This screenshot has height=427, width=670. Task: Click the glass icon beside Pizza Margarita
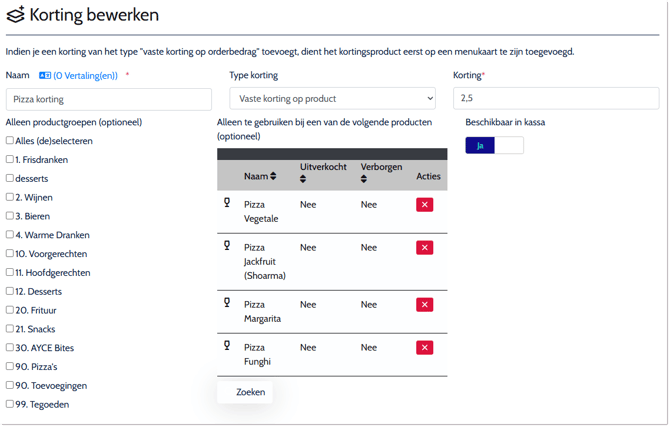tap(227, 303)
